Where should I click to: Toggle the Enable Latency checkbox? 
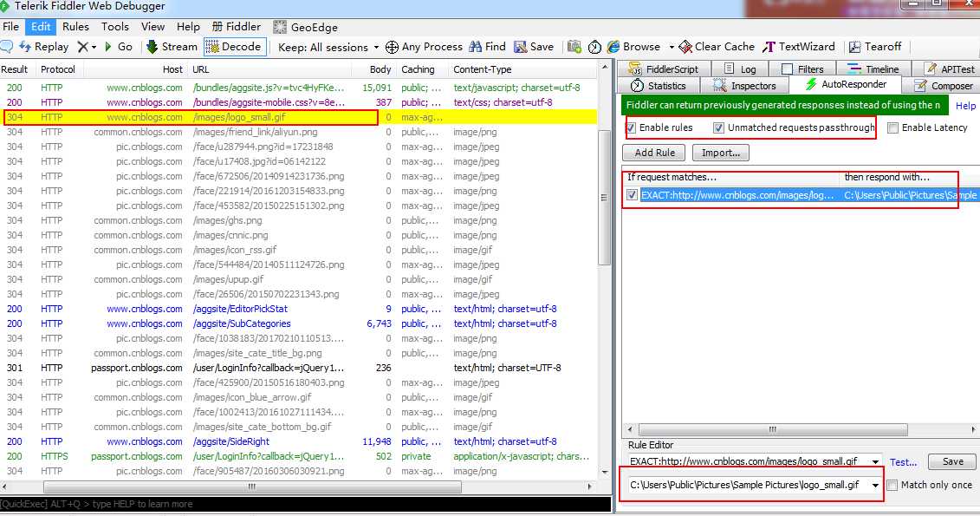click(x=893, y=127)
